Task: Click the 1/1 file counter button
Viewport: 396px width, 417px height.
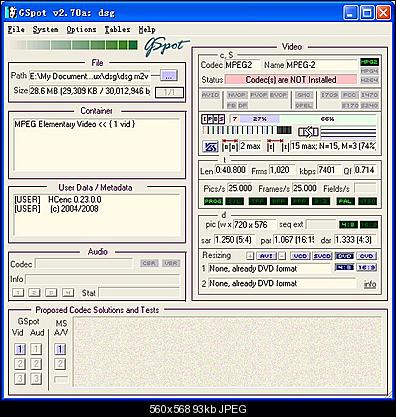Action: (x=169, y=92)
